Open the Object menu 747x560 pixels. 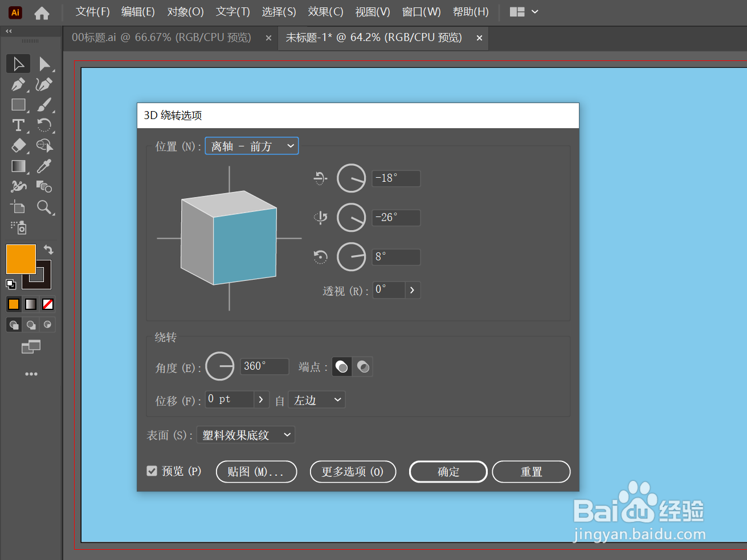pyautogui.click(x=186, y=12)
